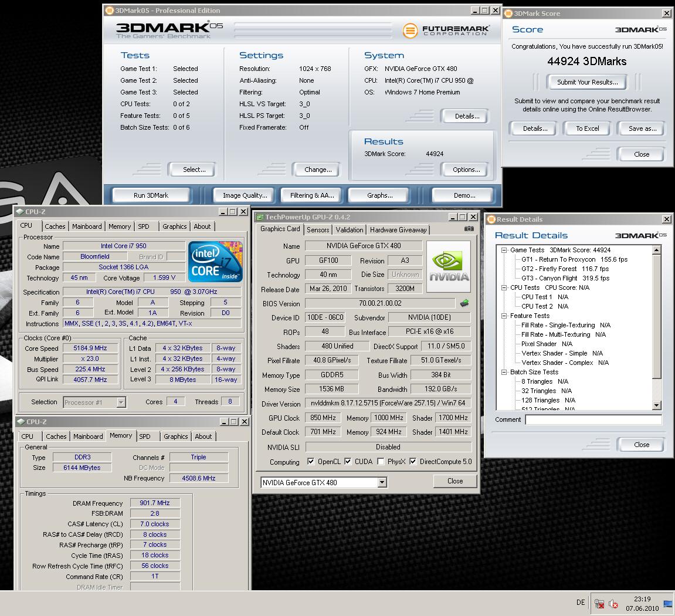
Task: Click the GPU-Z title bar icon
Action: point(260,217)
